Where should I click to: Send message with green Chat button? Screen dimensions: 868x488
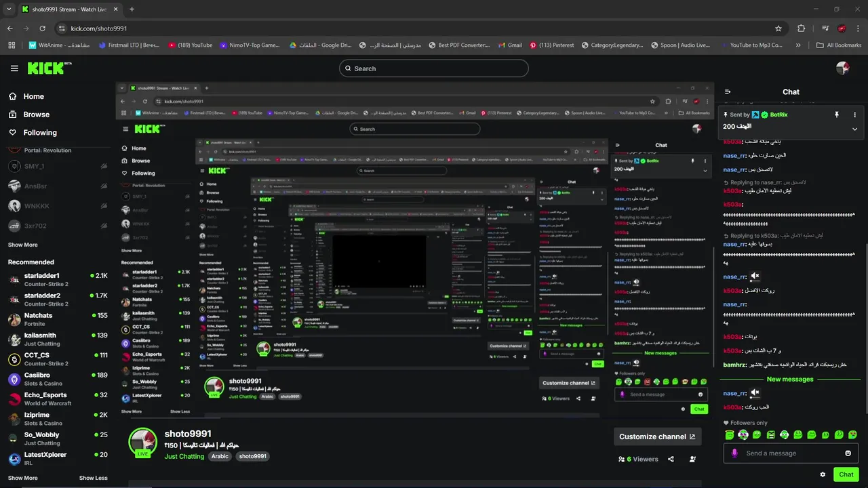coord(846,474)
